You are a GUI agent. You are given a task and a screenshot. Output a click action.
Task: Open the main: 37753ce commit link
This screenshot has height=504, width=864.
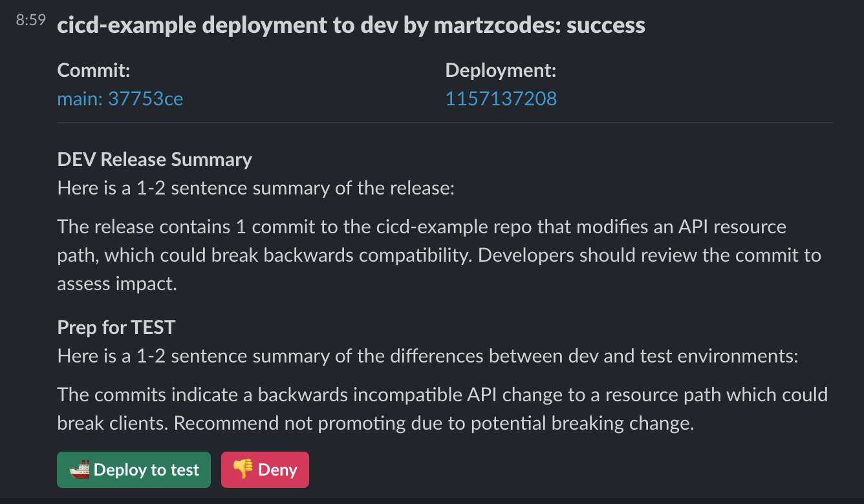point(120,98)
